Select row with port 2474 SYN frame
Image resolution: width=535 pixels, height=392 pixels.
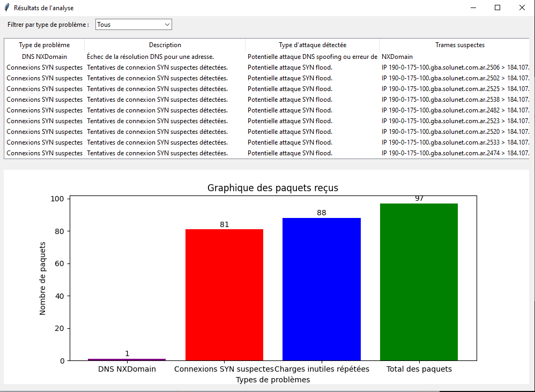[266, 153]
